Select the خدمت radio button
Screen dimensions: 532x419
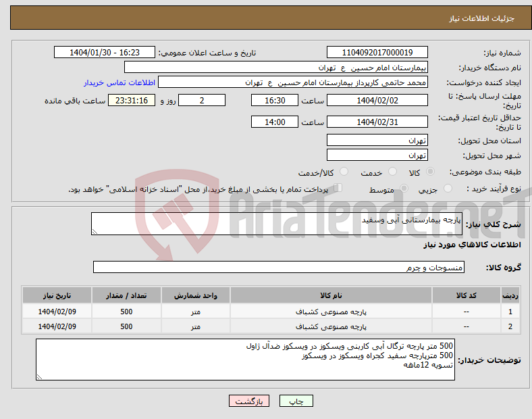click(x=392, y=172)
